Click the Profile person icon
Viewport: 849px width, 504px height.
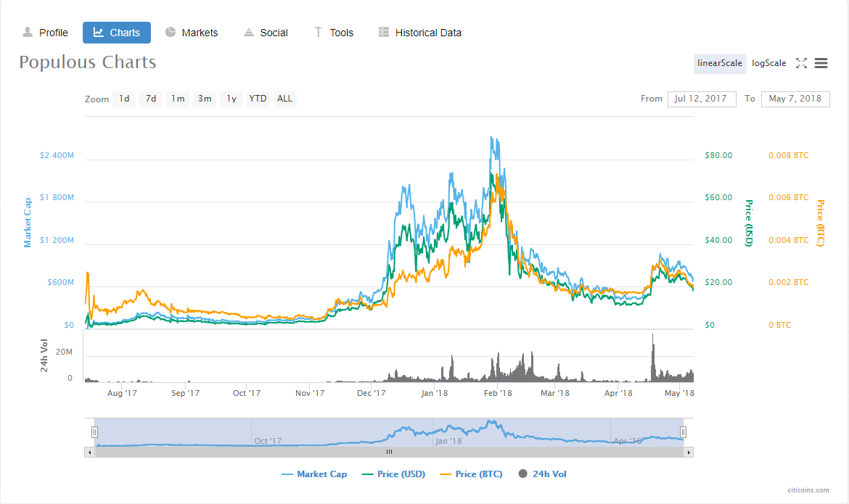(x=27, y=33)
